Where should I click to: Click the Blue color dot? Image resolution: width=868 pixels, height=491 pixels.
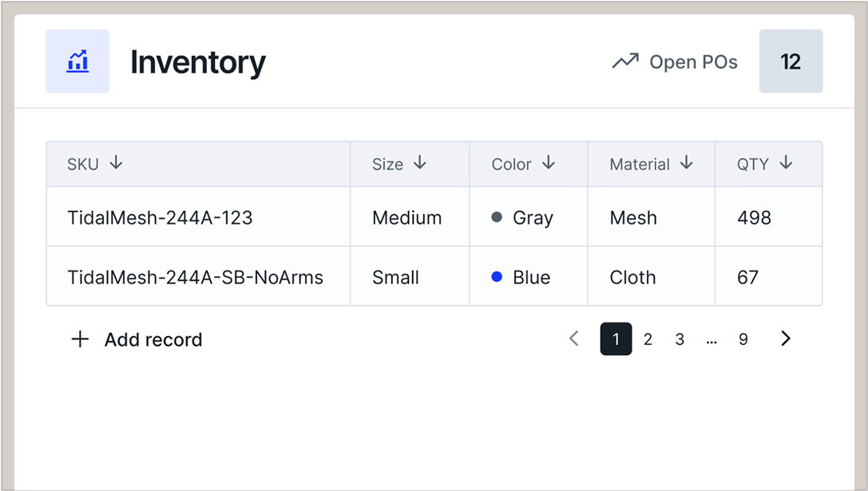pyautogui.click(x=497, y=277)
